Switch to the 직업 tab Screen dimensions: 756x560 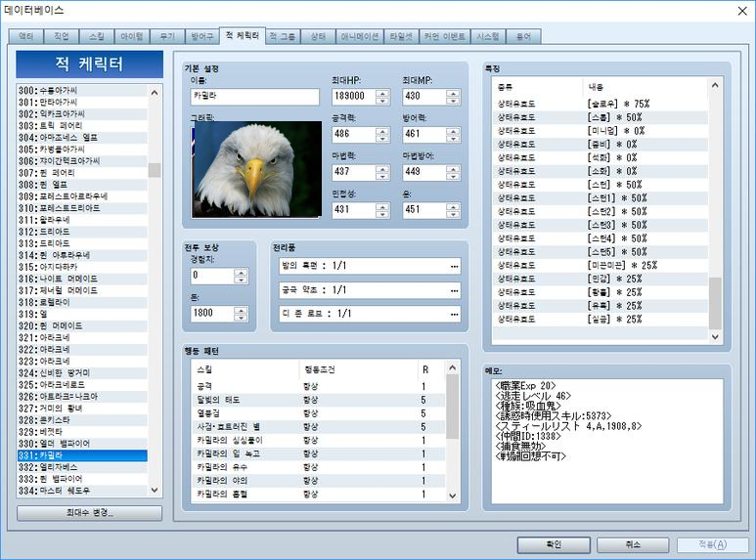(62, 36)
